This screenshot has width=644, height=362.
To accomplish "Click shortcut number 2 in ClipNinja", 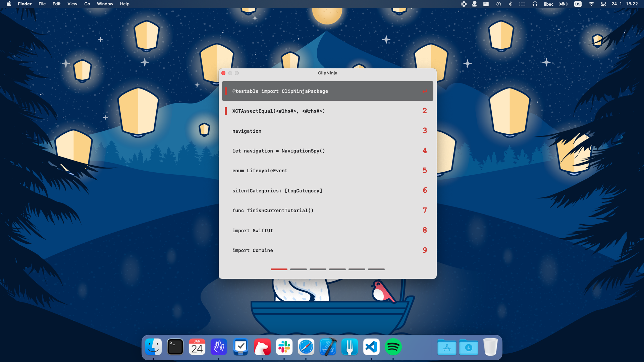I will (x=425, y=111).
